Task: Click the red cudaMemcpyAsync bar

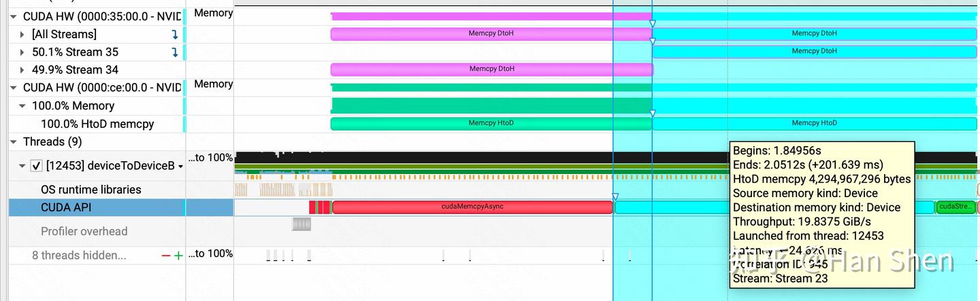Action: pos(472,207)
